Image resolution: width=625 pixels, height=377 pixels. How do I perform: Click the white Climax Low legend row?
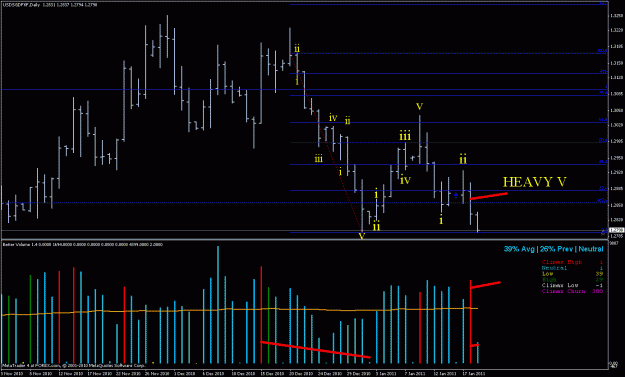(572, 285)
